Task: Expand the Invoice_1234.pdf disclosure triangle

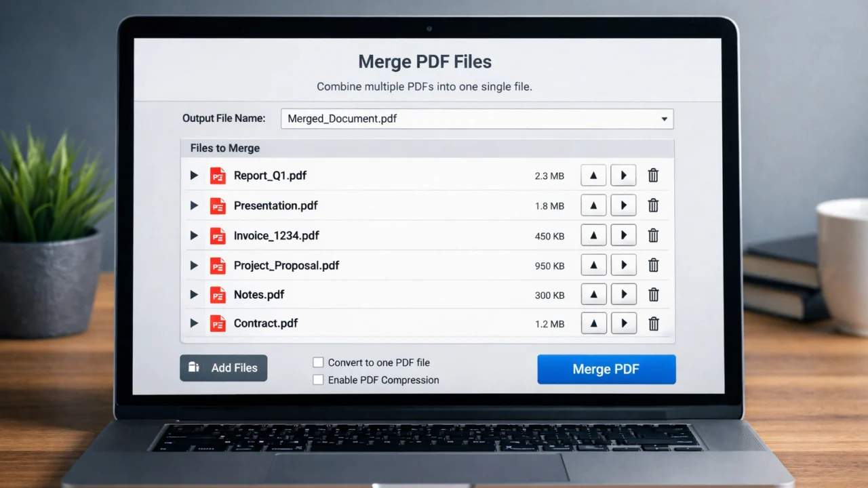Action: point(194,235)
